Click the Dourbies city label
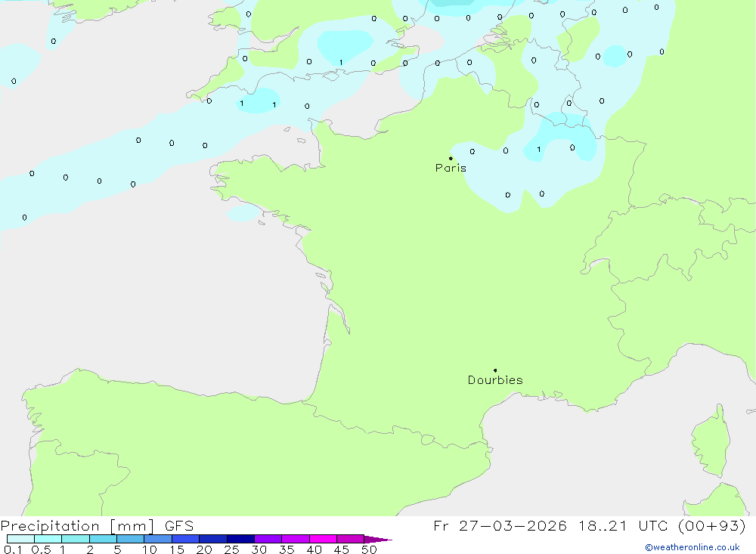 pyautogui.click(x=495, y=380)
